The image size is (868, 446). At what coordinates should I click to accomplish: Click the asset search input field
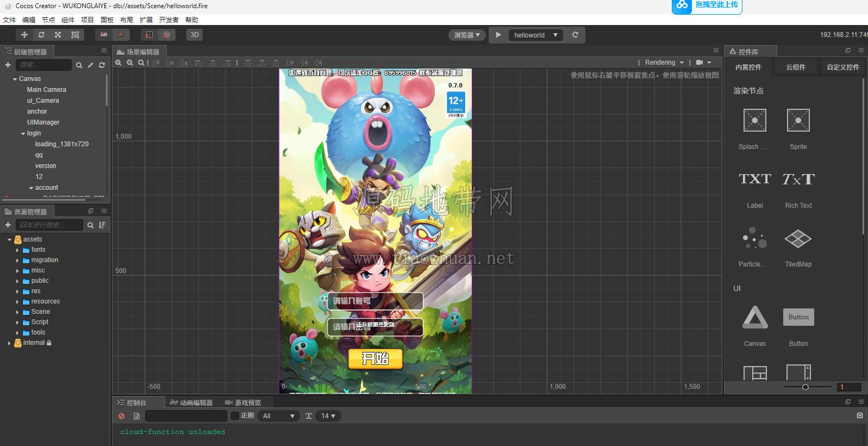point(49,225)
